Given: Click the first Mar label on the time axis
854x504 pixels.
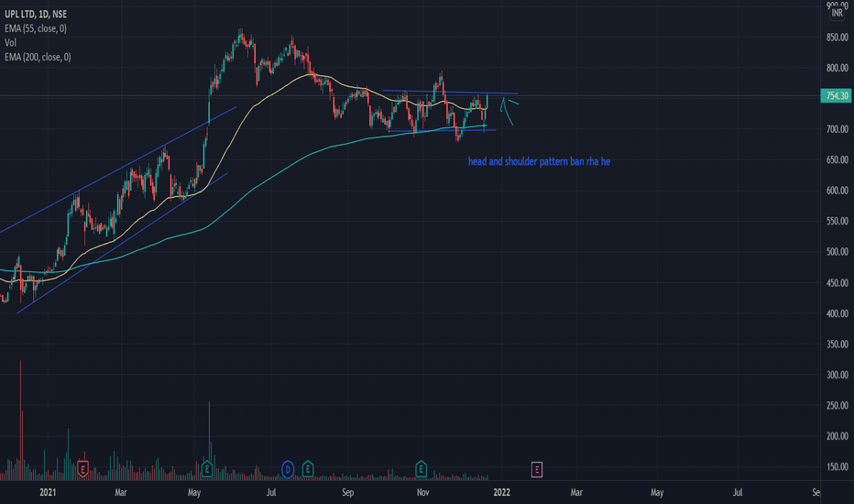Looking at the screenshot, I should tap(121, 493).
